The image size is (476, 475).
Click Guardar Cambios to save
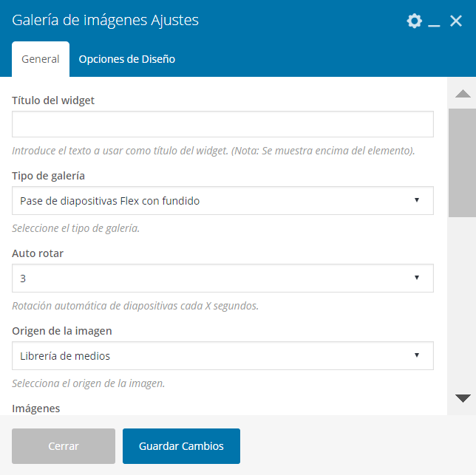click(181, 446)
